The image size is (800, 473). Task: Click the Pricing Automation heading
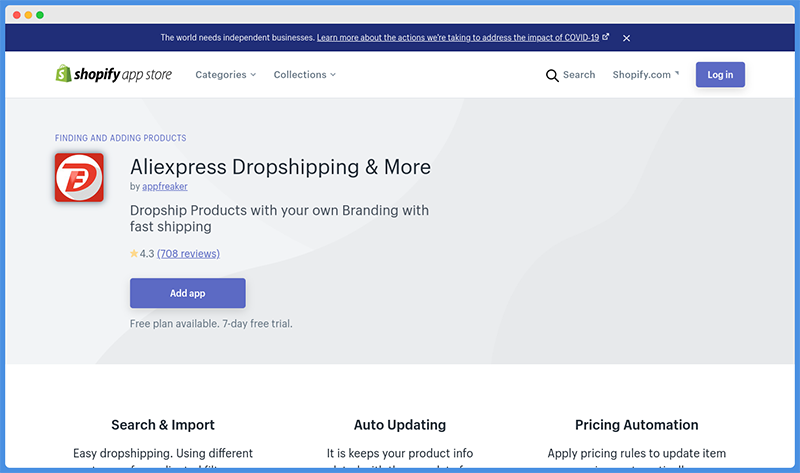(x=637, y=425)
